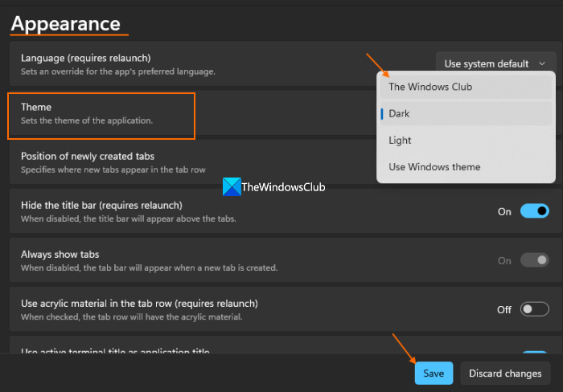Viewport: 563px width, 392px height.
Task: Choose Dark theme option
Action: click(x=400, y=114)
